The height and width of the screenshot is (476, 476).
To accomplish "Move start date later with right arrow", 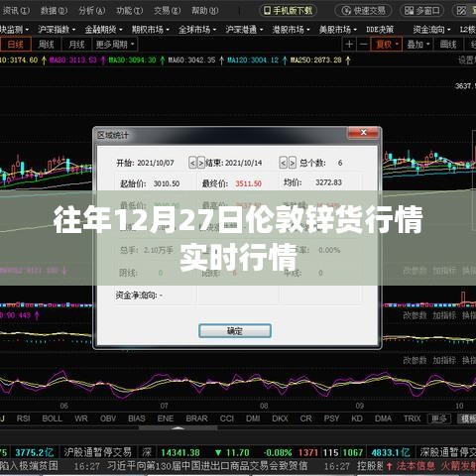I will (201, 163).
